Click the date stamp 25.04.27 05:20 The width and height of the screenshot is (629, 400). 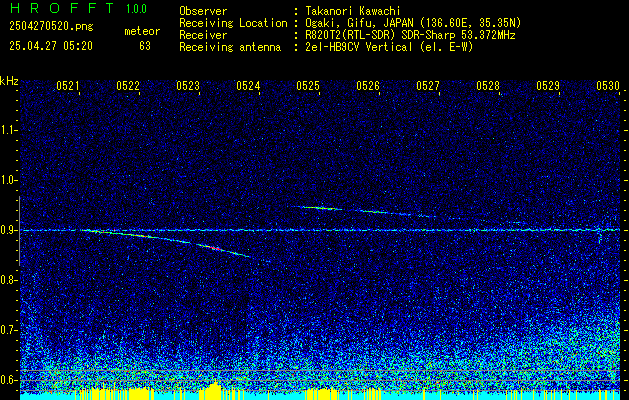click(51, 46)
